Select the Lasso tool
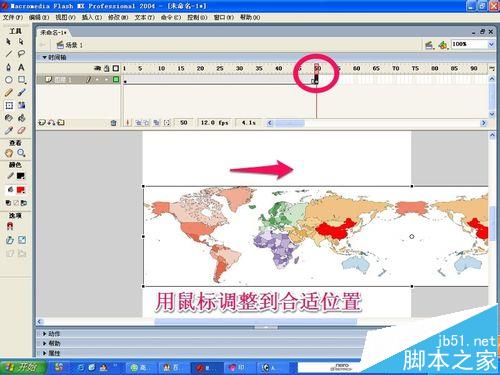The width and height of the screenshot is (500, 375). pyautogui.click(x=21, y=54)
